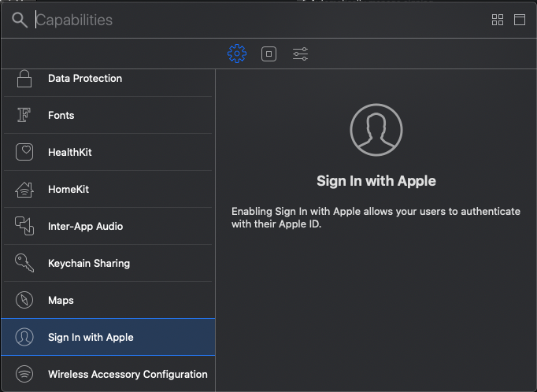
Task: Choose the Keychain Sharing list entry
Action: (x=89, y=264)
